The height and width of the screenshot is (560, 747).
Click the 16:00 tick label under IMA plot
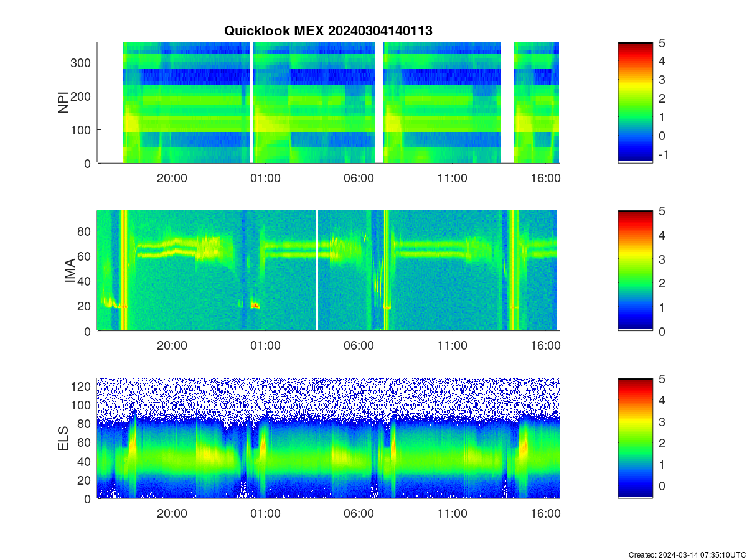click(x=546, y=346)
